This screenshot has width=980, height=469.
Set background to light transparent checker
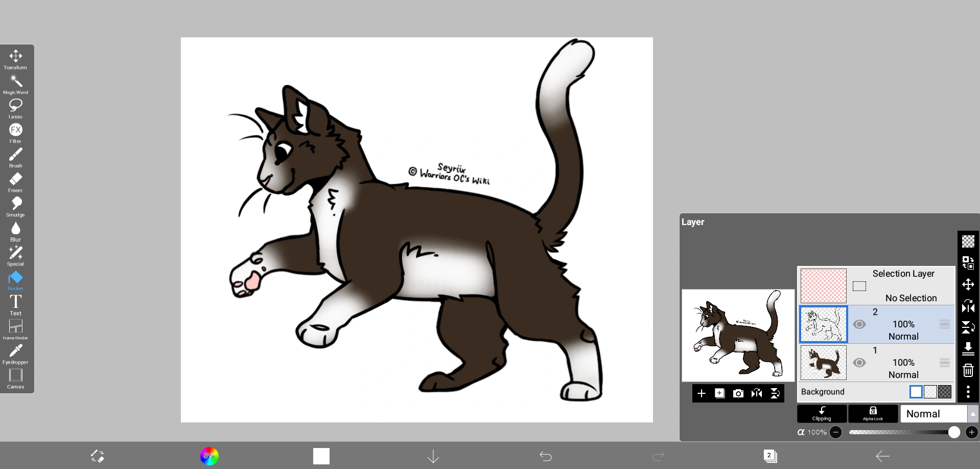click(930, 392)
